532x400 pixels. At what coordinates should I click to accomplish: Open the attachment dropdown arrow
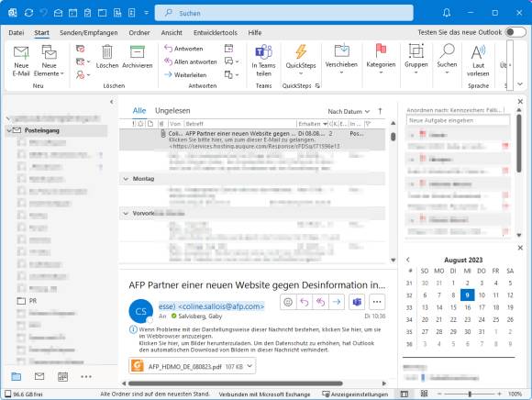250,366
